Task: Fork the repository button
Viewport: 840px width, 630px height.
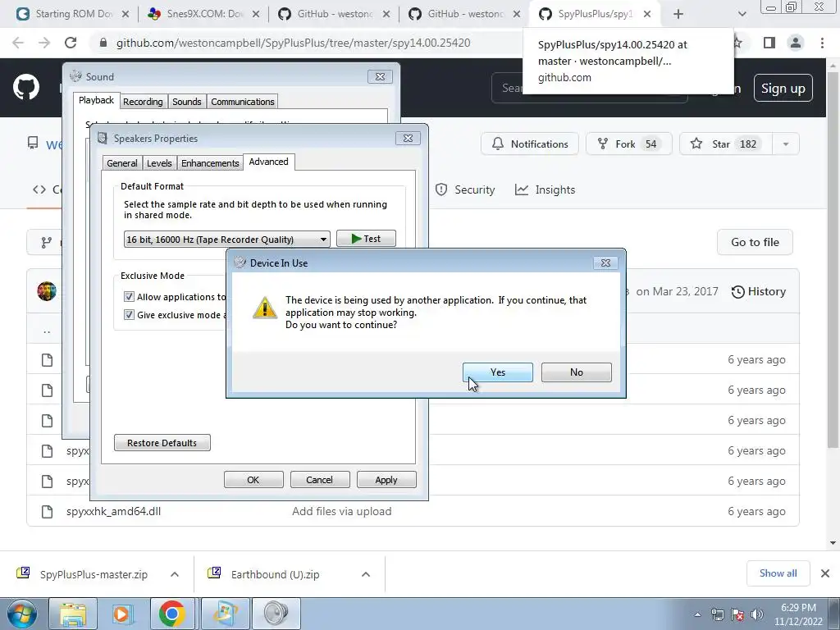Action: click(629, 144)
